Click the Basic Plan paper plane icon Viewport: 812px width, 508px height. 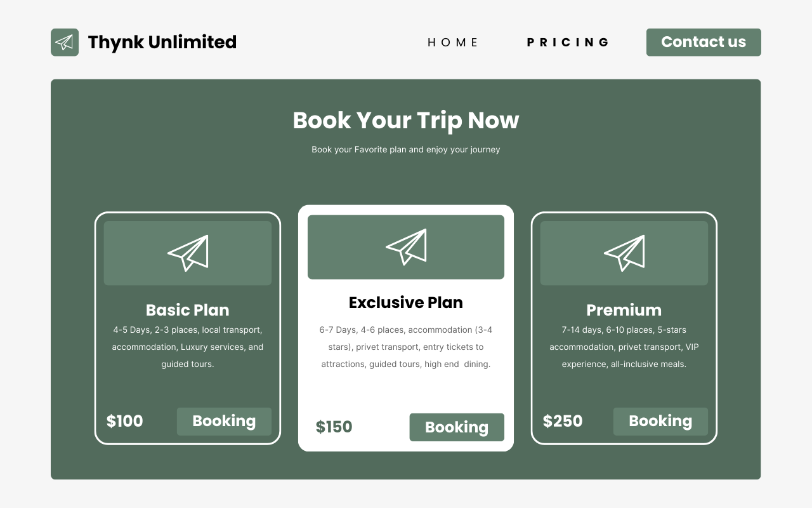tap(188, 253)
